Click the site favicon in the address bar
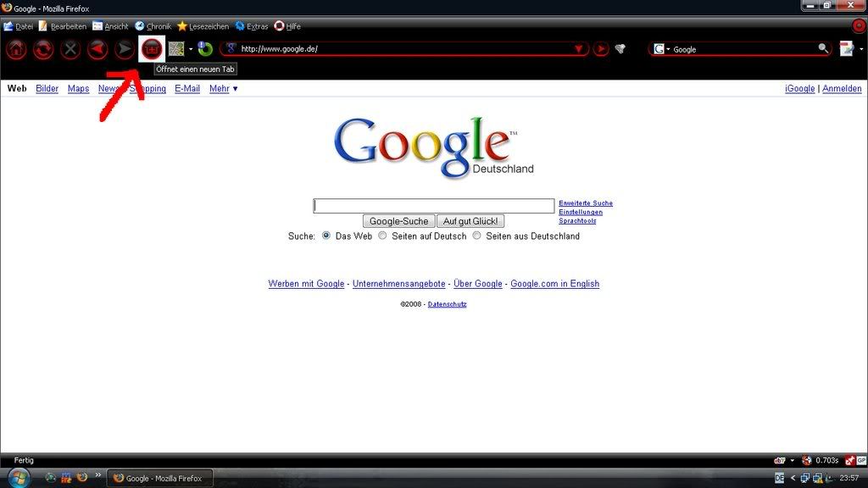The width and height of the screenshot is (868, 488). 231,48
